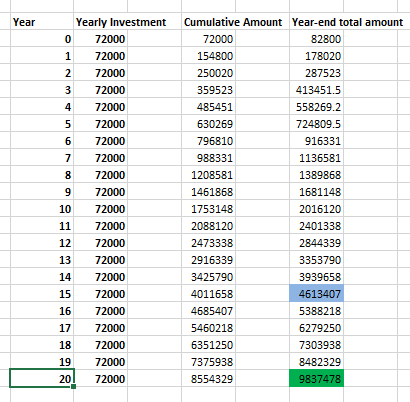
Task: Select the green highlighted cell 9837478
Action: 316,378
